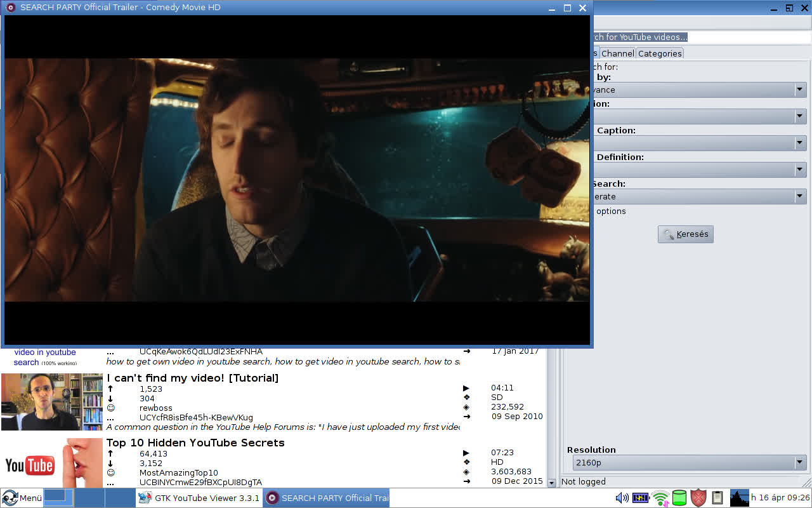This screenshot has width=812, height=508.
Task: Click the Keresés search button
Action: pos(686,234)
